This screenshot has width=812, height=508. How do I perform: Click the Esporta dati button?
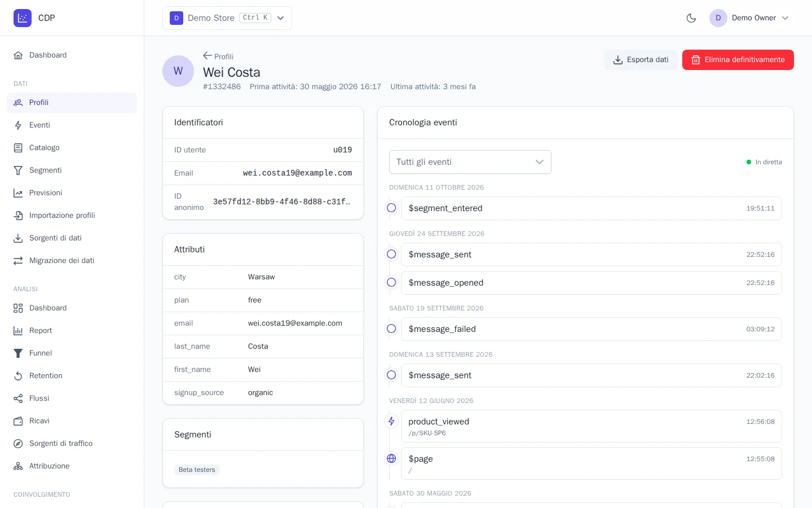coord(641,60)
